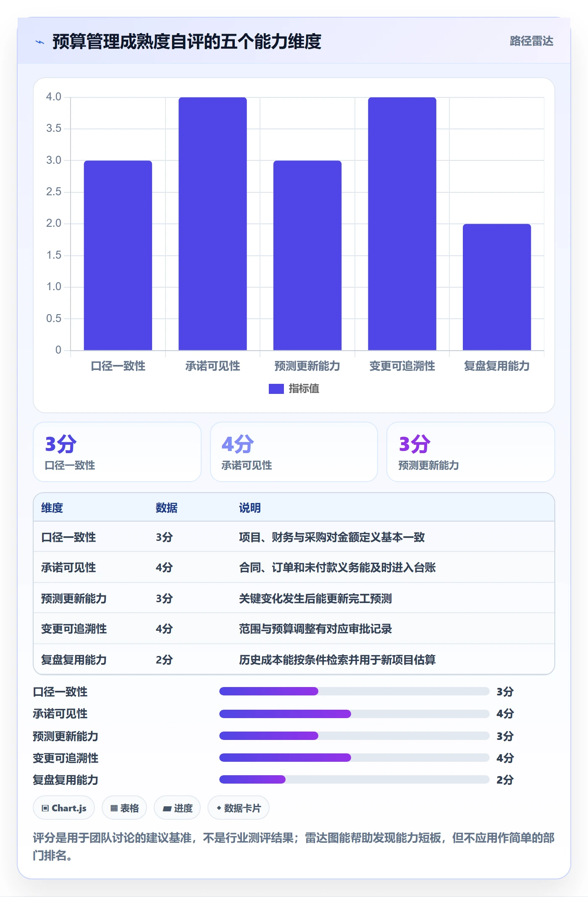Click the 变更可追溯性 cell in the table
The width and height of the screenshot is (588, 897).
[74, 629]
